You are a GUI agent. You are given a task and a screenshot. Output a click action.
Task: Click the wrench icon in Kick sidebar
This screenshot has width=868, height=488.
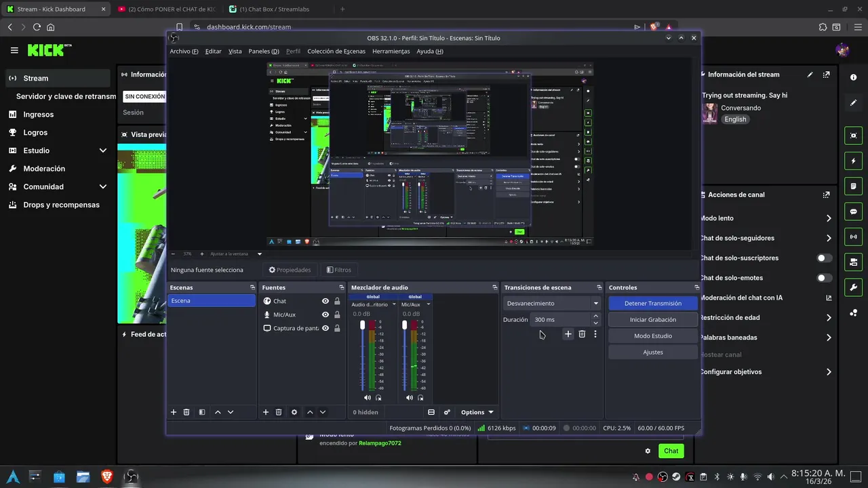coord(853,287)
